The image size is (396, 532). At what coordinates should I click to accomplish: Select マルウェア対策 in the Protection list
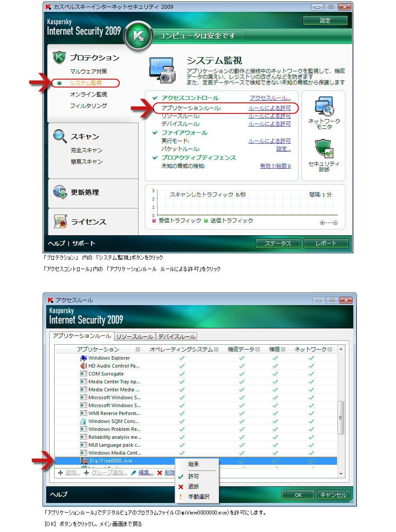click(88, 71)
